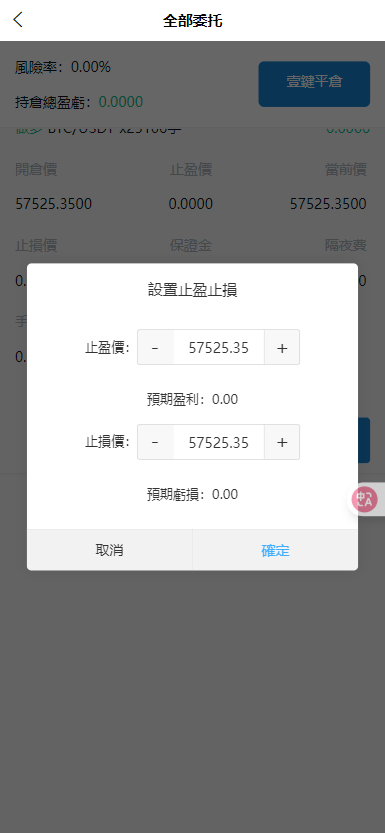Select the 預期盈利 0.00 text
The height and width of the screenshot is (833, 385).
pyautogui.click(x=192, y=400)
